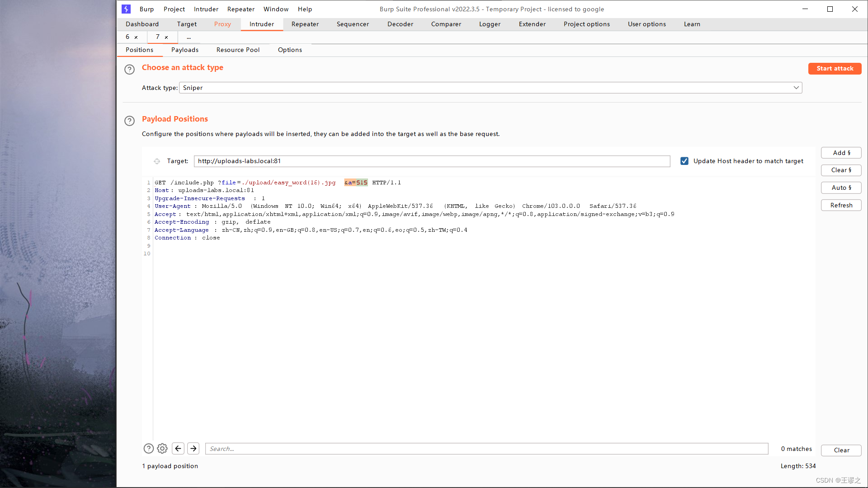The height and width of the screenshot is (488, 868).
Task: Expand the Attack type Sniper dropdown
Action: (796, 88)
